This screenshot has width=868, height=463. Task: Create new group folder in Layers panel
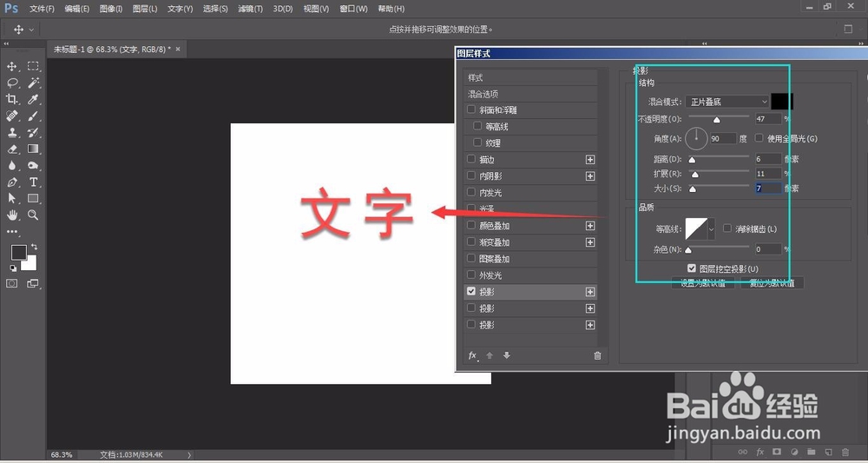[811, 452]
